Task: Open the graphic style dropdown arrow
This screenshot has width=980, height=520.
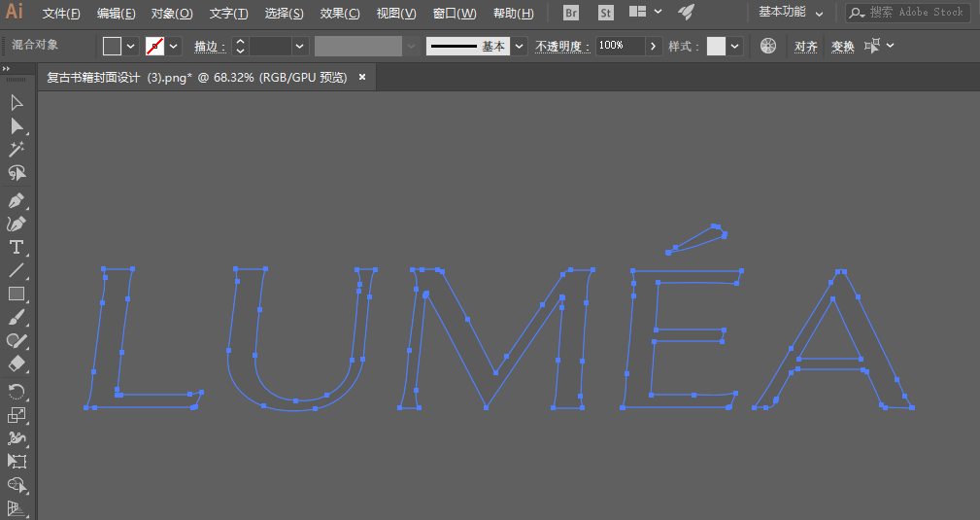Action: [735, 46]
